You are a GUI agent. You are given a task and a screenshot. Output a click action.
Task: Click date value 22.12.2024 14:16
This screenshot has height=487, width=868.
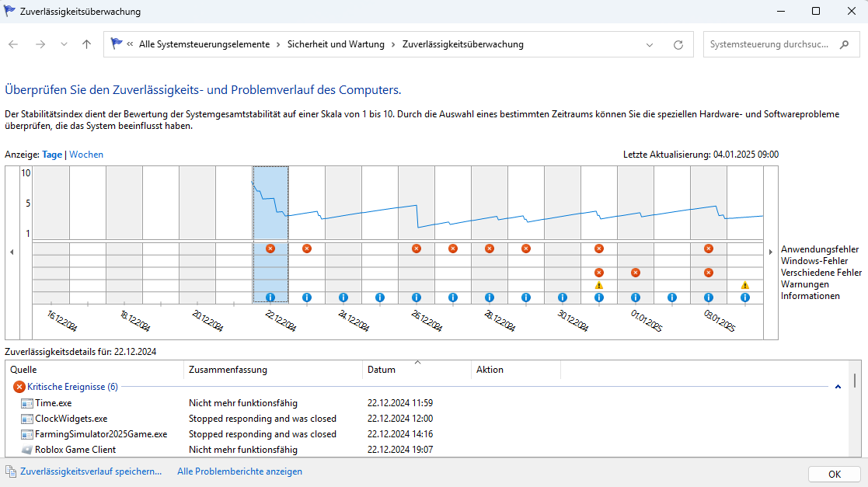400,434
